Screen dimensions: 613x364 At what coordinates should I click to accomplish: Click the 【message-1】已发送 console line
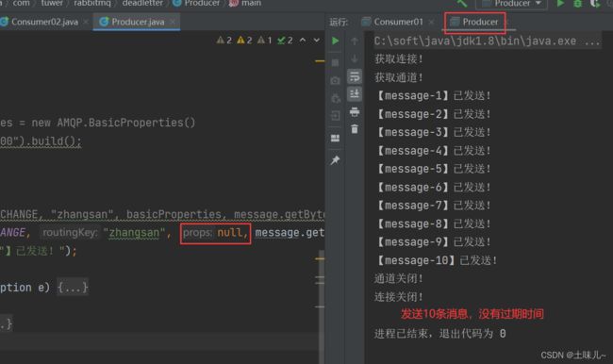tap(433, 96)
